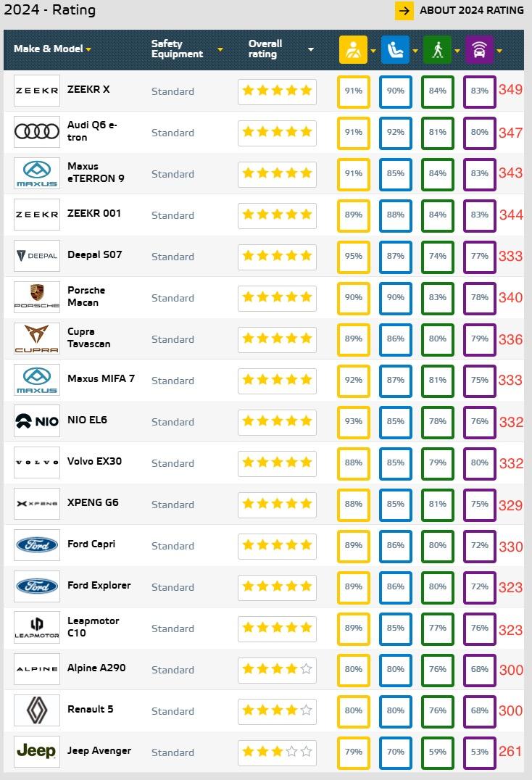Viewport: 532px width, 780px height.
Task: Open the Volvo EX30 result
Action: click(94, 461)
